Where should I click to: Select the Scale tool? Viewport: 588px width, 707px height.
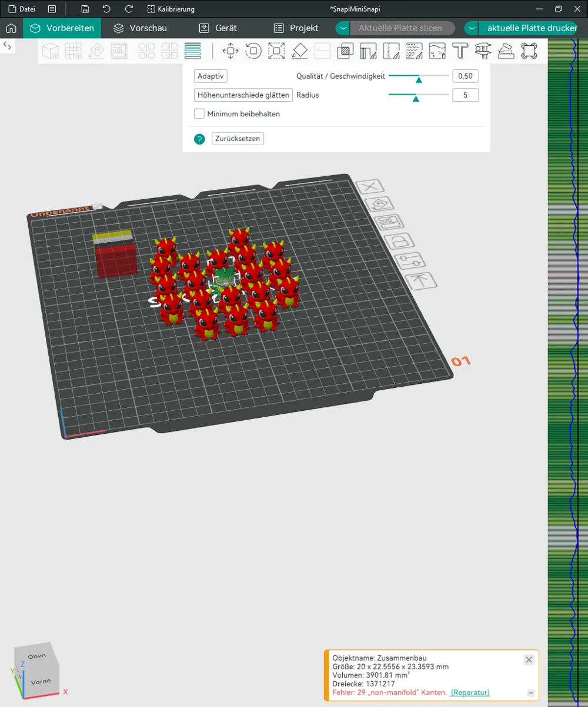point(276,51)
